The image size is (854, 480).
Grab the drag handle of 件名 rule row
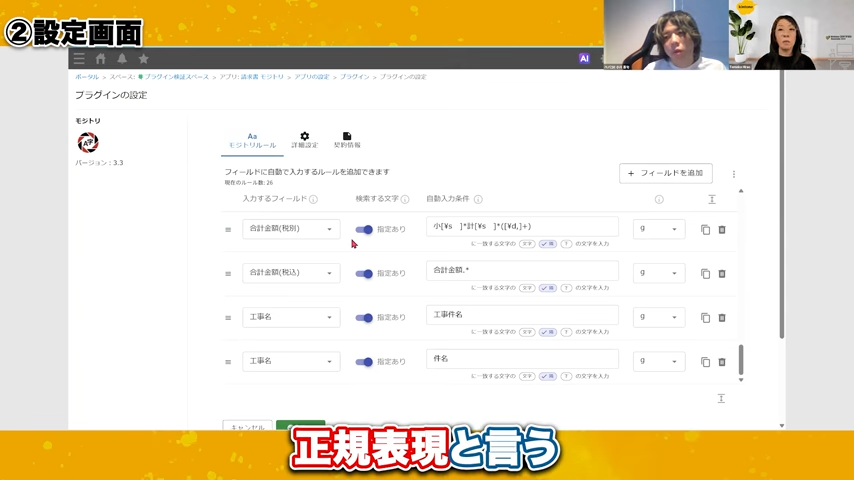click(228, 362)
